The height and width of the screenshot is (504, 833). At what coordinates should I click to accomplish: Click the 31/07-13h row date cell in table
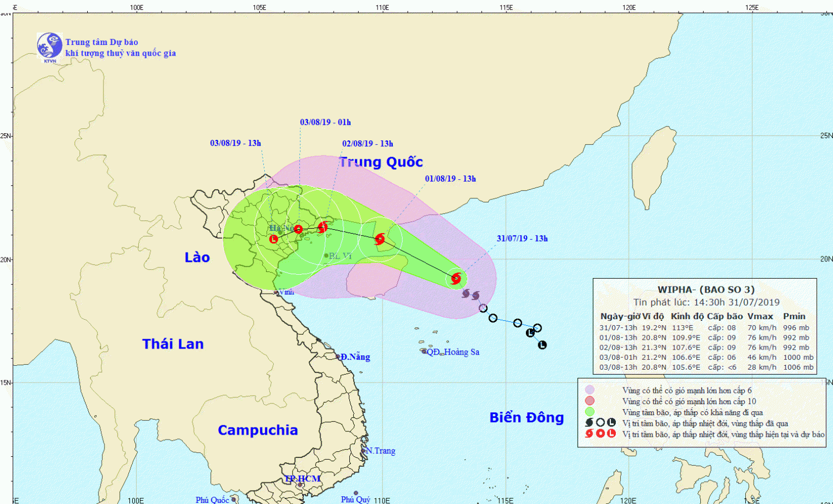[618, 328]
